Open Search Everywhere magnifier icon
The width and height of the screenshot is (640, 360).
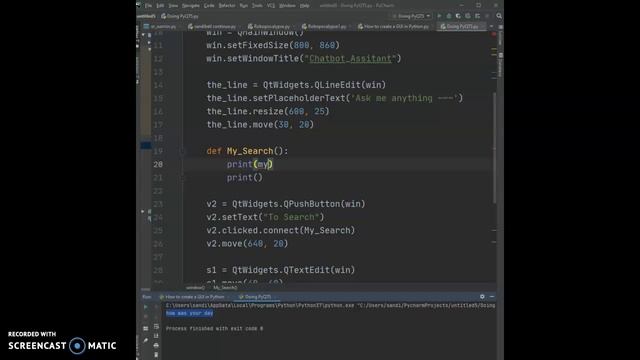tap(499, 16)
